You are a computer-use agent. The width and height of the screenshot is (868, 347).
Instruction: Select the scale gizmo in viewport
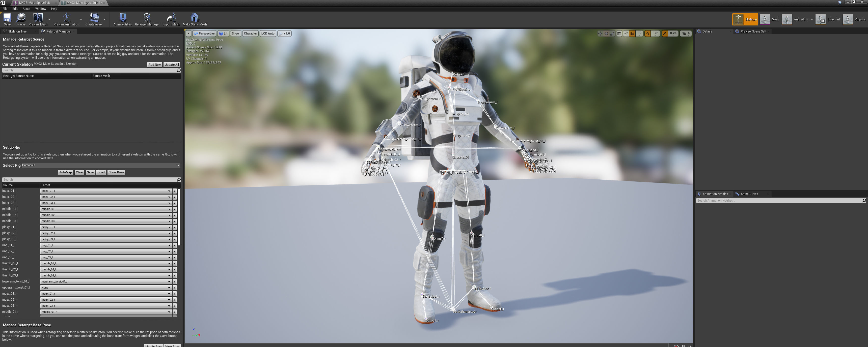pos(612,33)
